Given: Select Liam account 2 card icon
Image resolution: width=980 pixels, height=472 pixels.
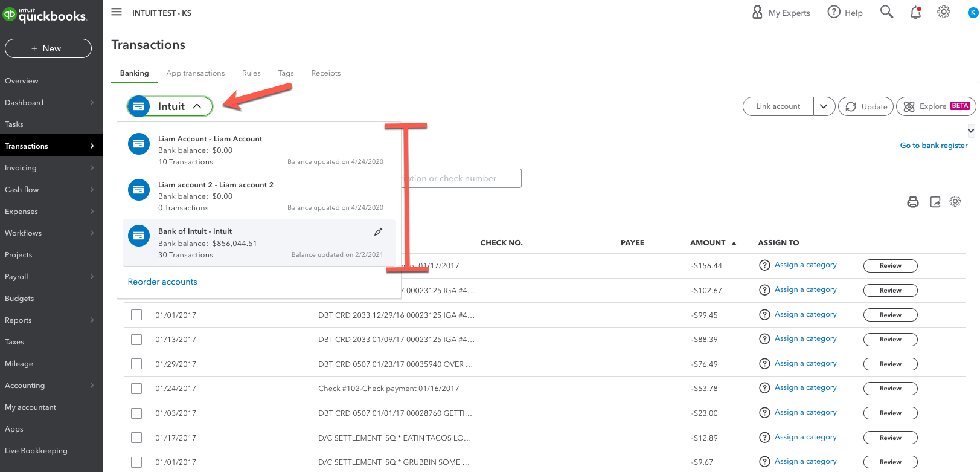Looking at the screenshot, I should (139, 190).
